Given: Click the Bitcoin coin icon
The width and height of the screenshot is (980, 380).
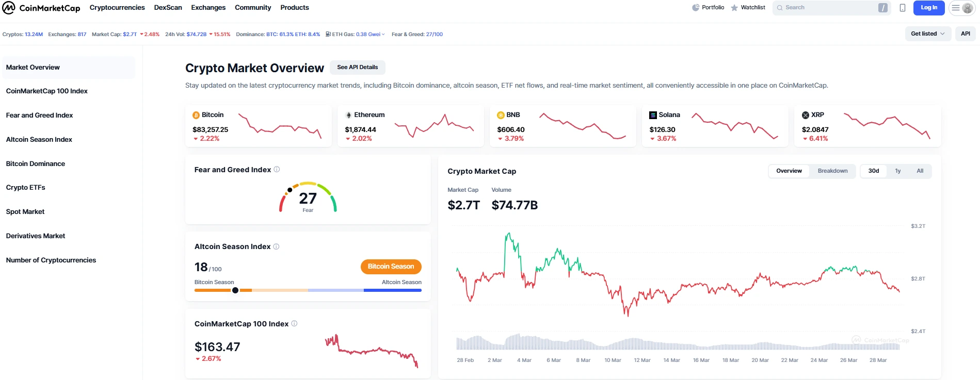Looking at the screenshot, I should pos(196,115).
